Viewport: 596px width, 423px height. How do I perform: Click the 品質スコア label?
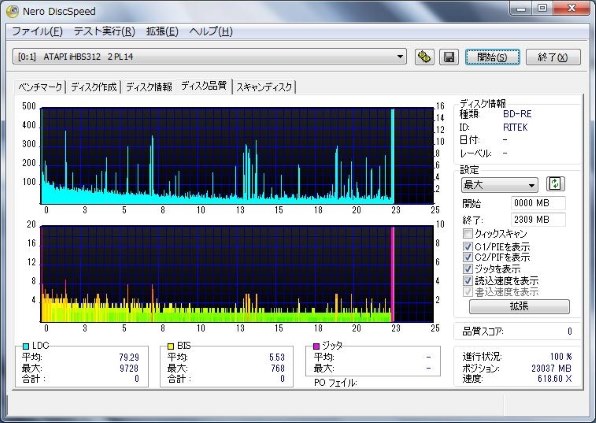[483, 332]
